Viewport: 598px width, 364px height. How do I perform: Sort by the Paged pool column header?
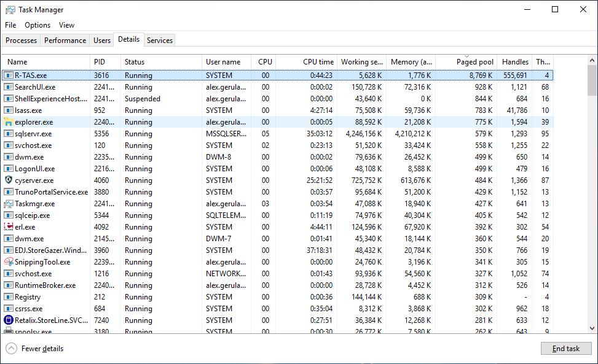(474, 62)
